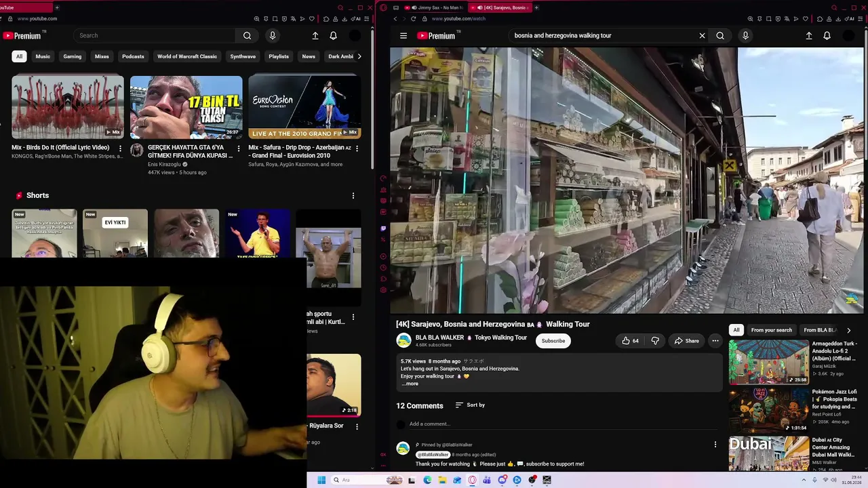This screenshot has width=868, height=488.
Task: Open the 'Sort by' comments dropdown
Action: click(470, 405)
